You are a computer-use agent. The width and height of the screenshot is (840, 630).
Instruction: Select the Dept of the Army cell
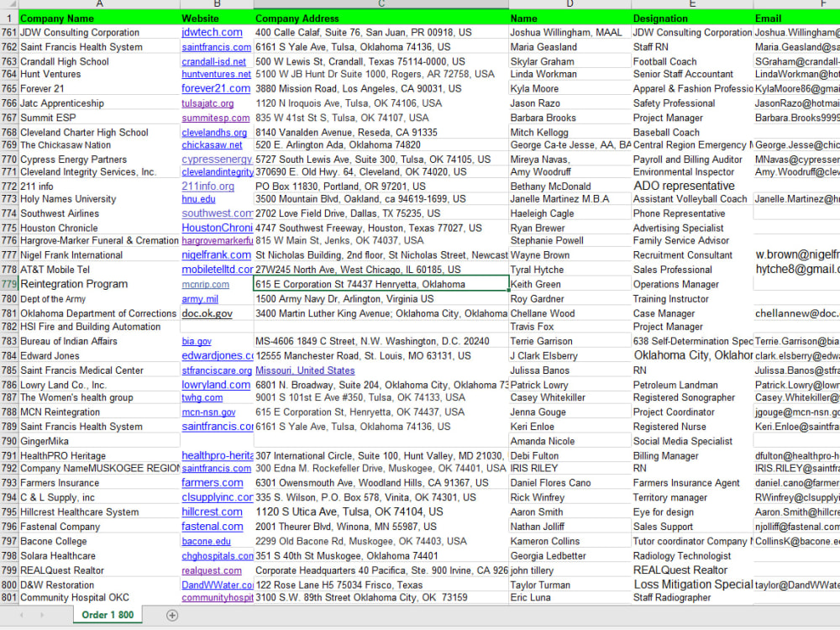click(99, 299)
